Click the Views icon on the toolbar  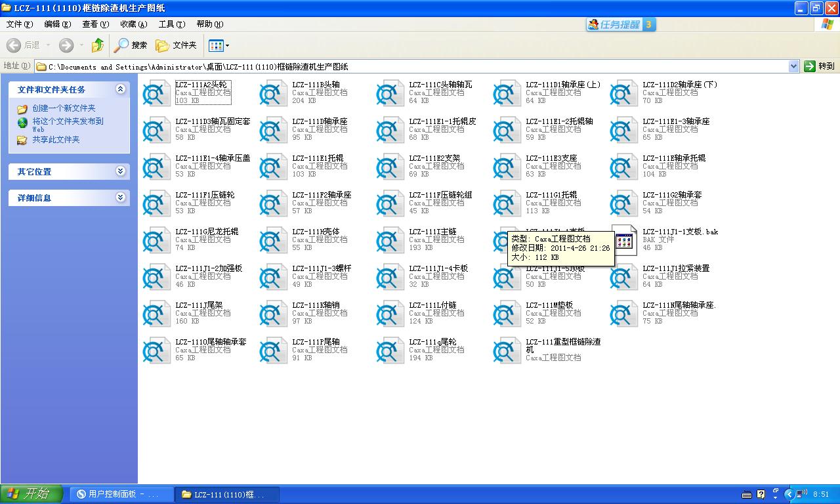pos(216,45)
